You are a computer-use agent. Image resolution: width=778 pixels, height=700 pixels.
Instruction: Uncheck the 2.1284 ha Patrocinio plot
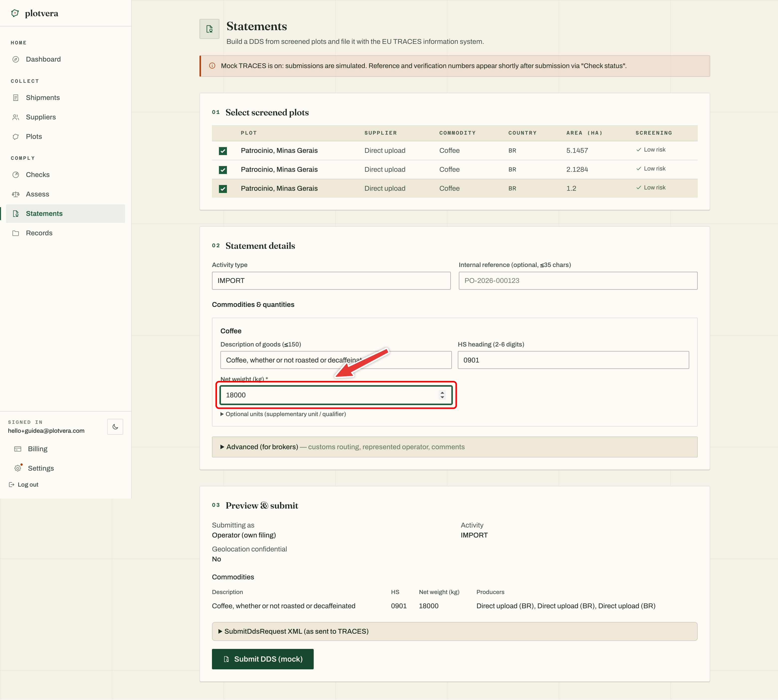click(223, 170)
